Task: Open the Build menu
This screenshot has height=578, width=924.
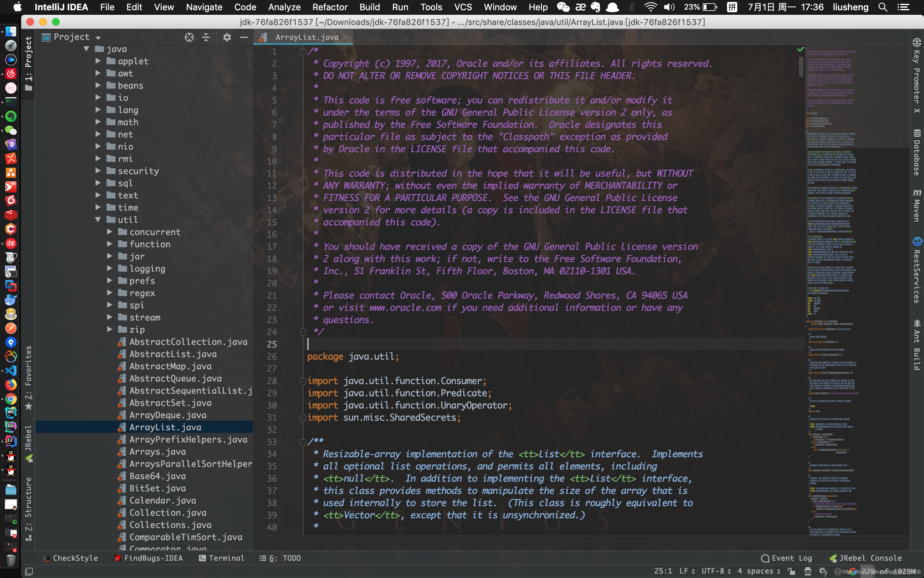Action: 370,7
